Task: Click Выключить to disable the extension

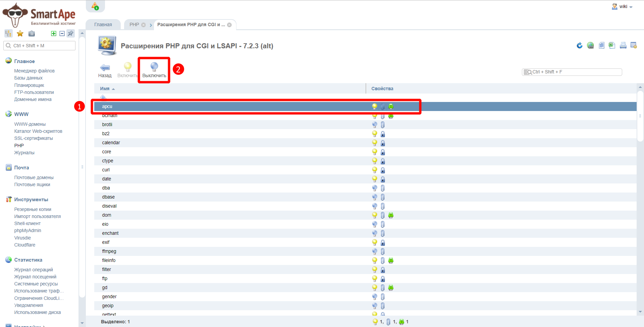Action: 154,70
